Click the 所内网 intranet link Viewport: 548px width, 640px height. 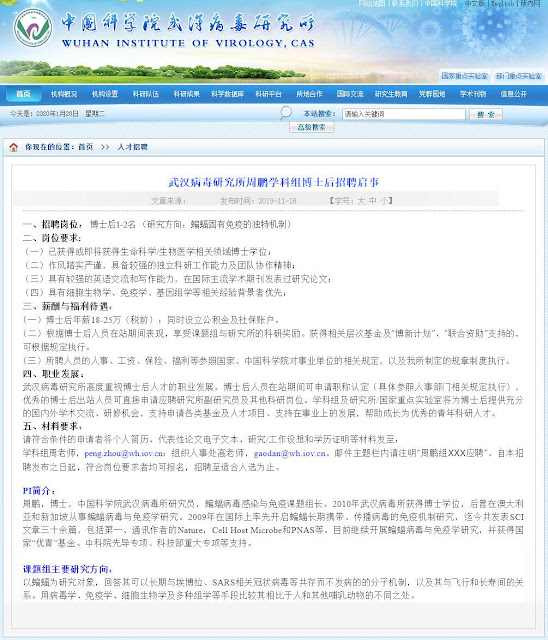530,3
